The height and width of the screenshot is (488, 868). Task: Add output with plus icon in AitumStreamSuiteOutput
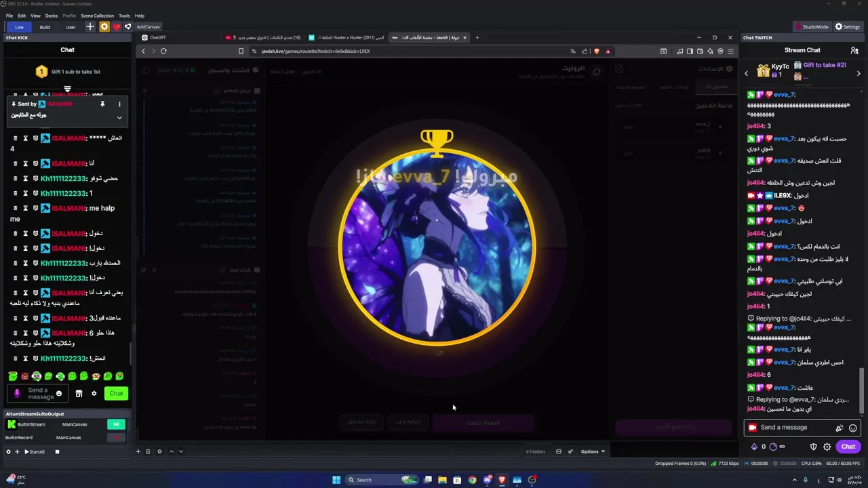(17, 451)
